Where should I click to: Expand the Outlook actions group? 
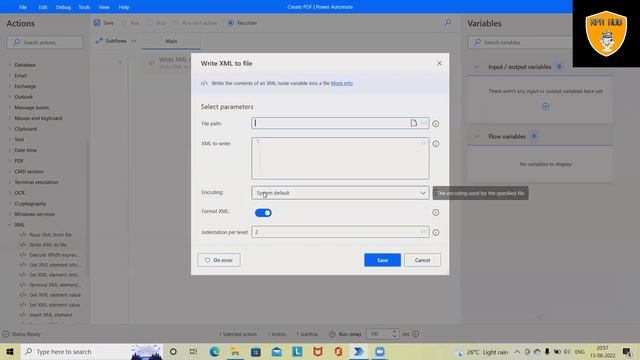[10, 97]
